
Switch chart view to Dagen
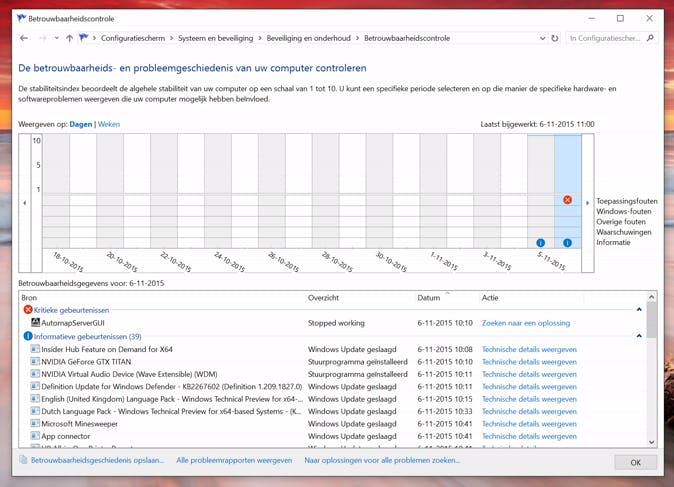point(81,124)
